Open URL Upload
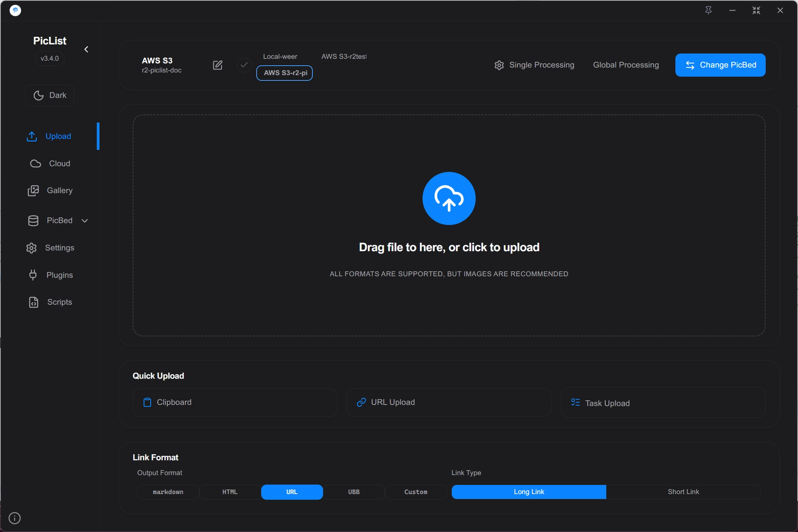798x532 pixels. [449, 402]
